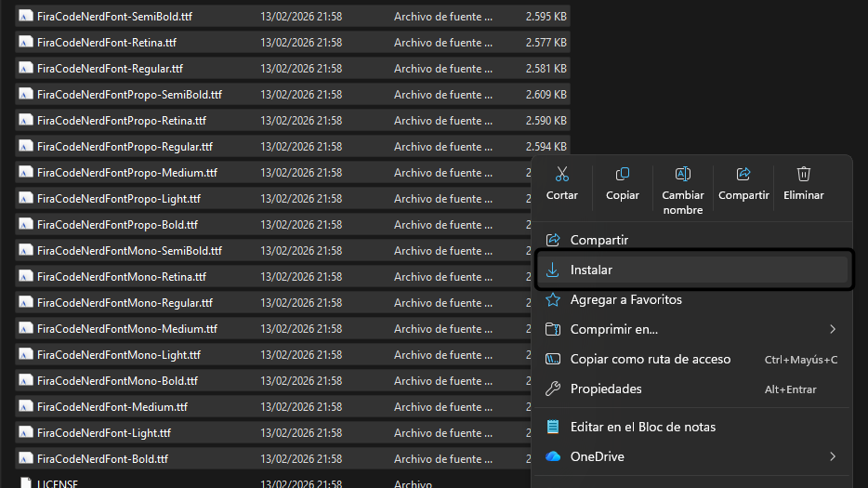The height and width of the screenshot is (488, 868).
Task: Click font icon of FiraCodeNerdFontPropo-Regular.ttf
Action: tap(25, 146)
